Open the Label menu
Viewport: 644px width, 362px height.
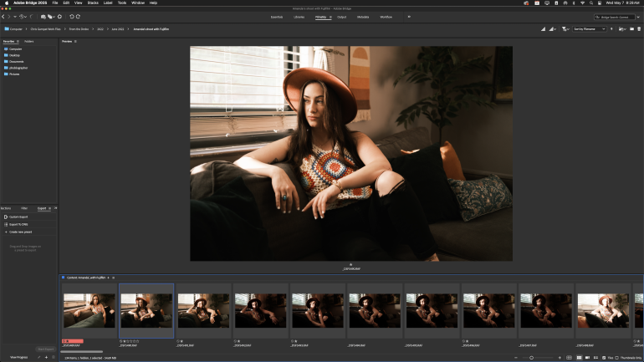(x=108, y=3)
